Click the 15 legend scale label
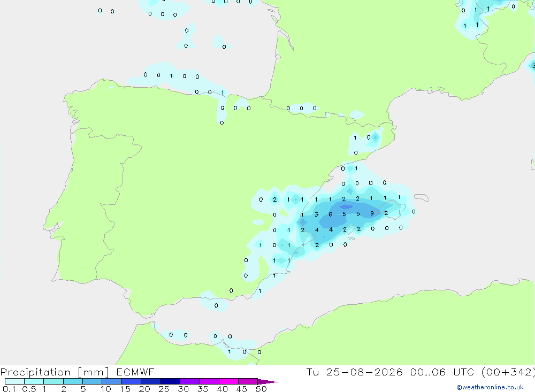The height and width of the screenshot is (392, 535). 125,389
